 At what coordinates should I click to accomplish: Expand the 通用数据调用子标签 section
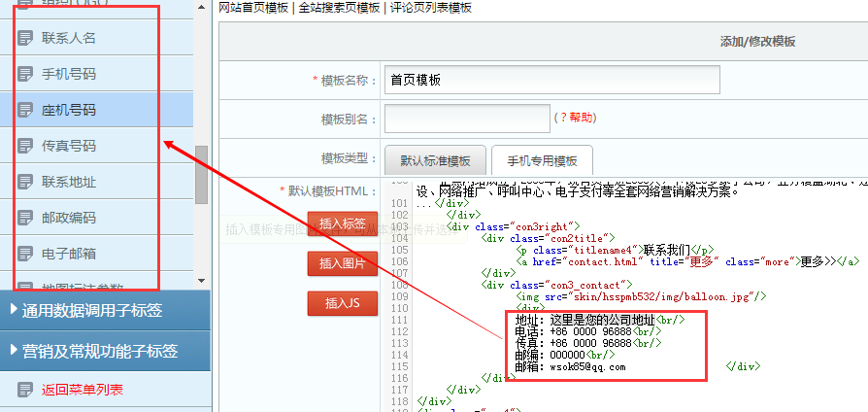tap(105, 311)
